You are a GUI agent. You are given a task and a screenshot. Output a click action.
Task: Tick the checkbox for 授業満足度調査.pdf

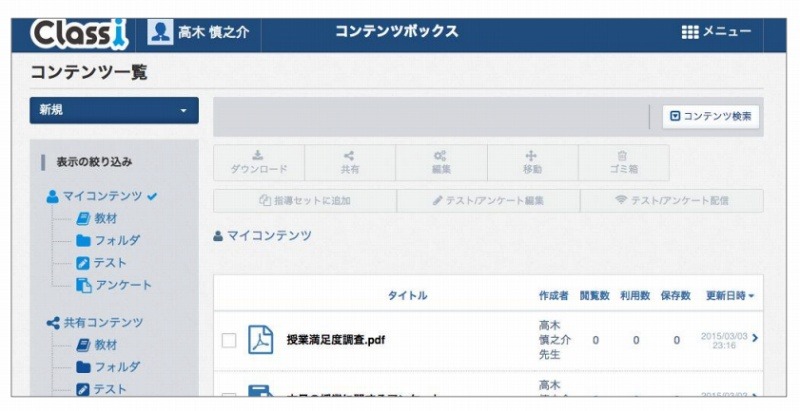[229, 340]
